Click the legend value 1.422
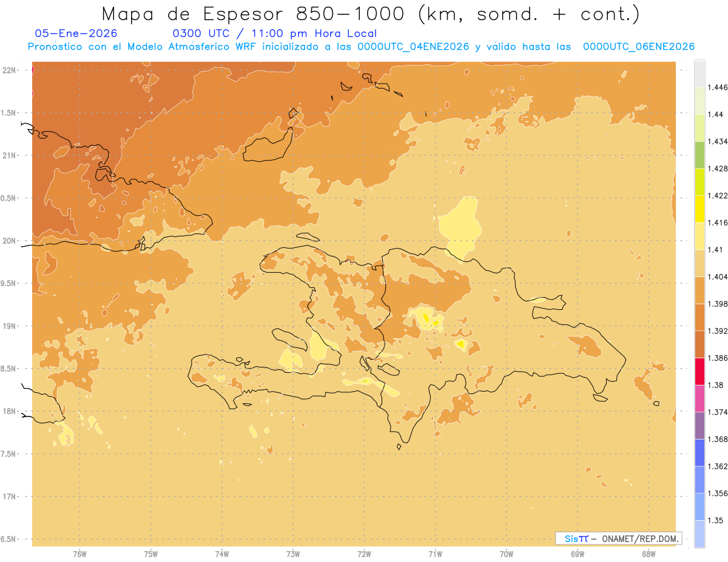Viewport: 728px width, 562px height. tap(718, 195)
